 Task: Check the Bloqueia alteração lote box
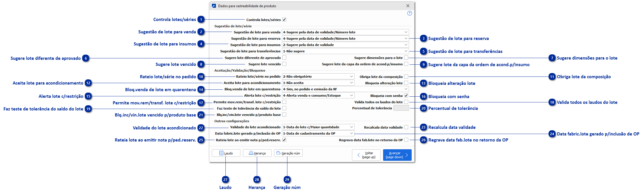click(406, 83)
